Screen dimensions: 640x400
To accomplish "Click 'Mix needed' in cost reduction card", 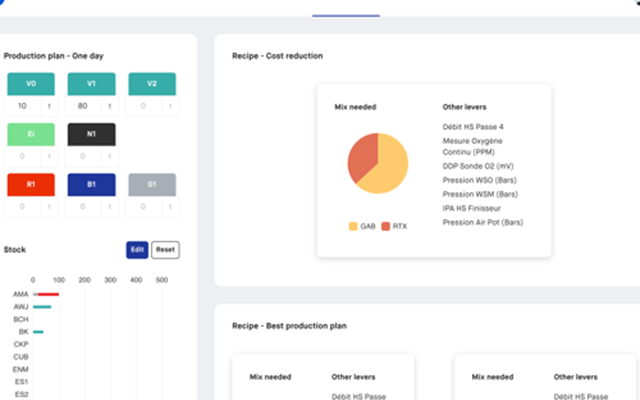I will click(x=356, y=107).
